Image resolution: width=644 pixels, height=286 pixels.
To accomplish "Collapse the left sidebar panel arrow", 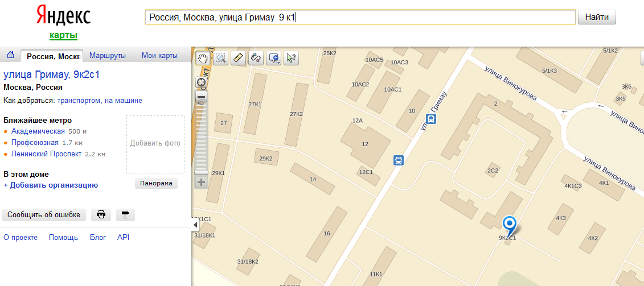I will pos(195,225).
